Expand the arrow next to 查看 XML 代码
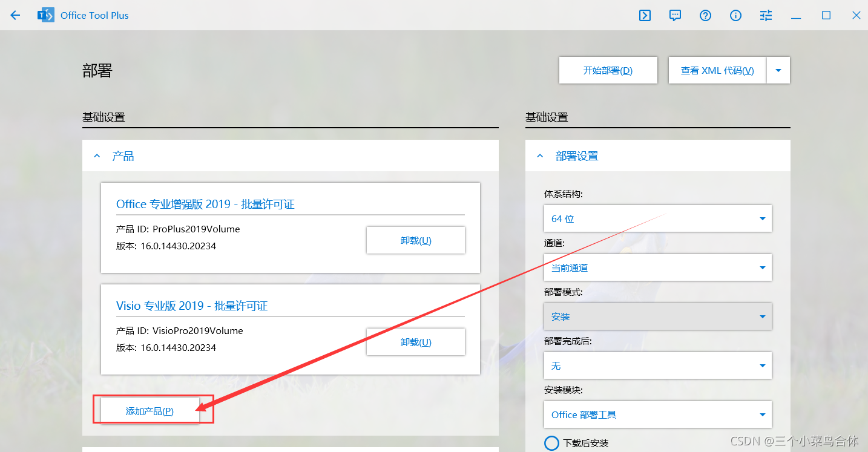868x452 pixels. click(778, 70)
